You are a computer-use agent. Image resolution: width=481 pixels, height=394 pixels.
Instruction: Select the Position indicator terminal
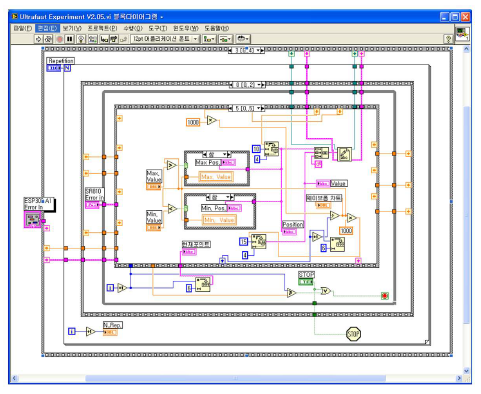(x=289, y=232)
